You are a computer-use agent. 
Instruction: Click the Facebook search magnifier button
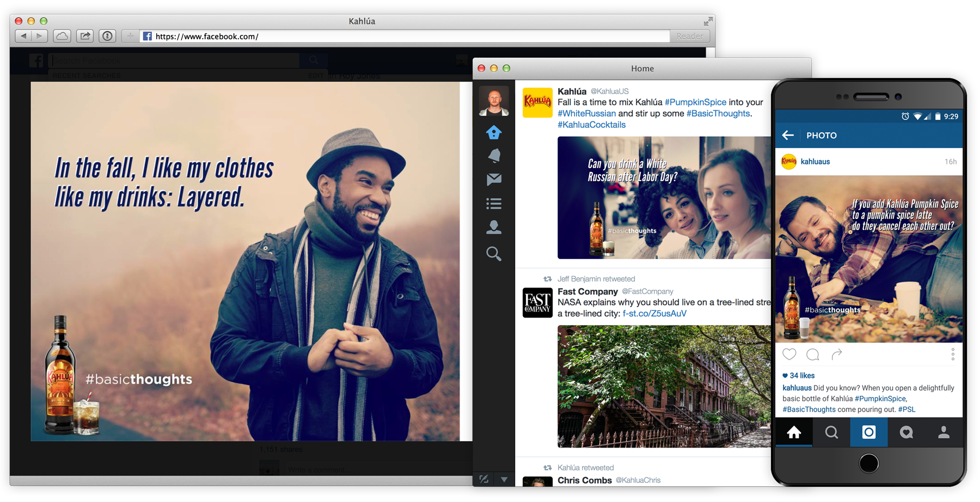pyautogui.click(x=314, y=60)
